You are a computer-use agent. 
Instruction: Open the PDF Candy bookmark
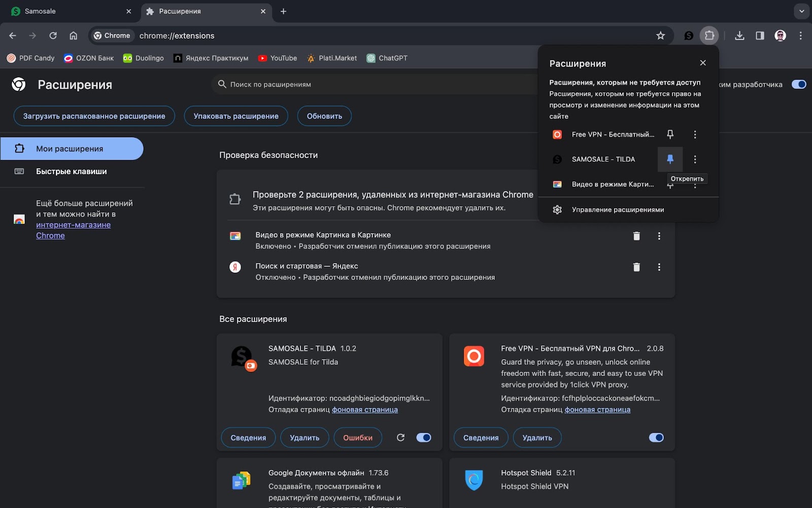pos(30,58)
